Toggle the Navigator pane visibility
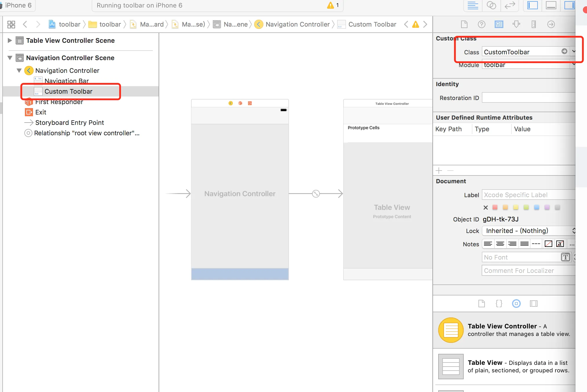The width and height of the screenshot is (587, 392). coord(532,5)
